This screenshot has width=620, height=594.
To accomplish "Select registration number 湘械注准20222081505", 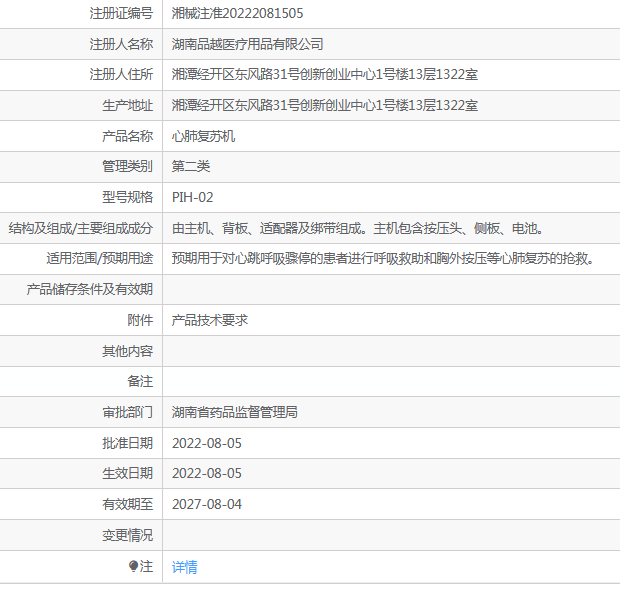I will (x=237, y=13).
